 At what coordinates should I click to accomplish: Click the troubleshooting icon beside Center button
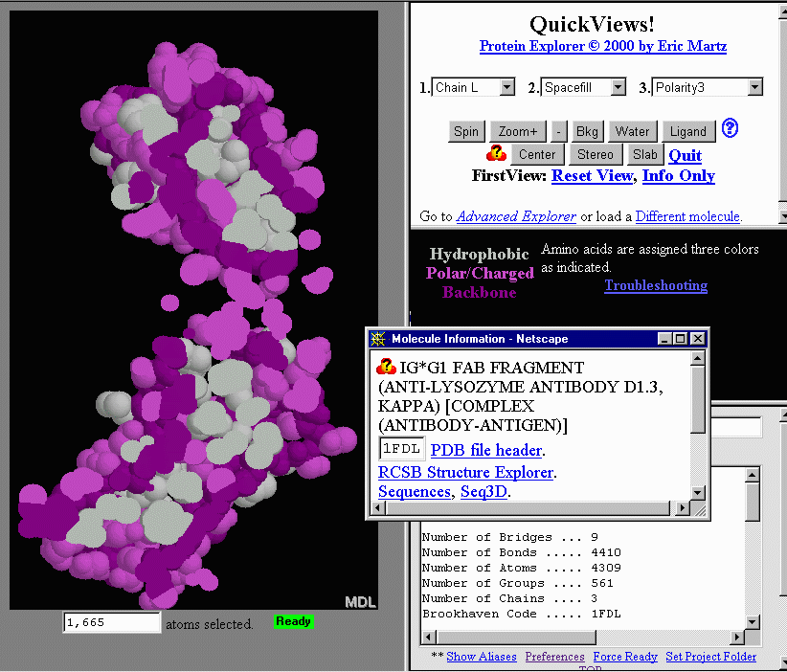(x=496, y=154)
